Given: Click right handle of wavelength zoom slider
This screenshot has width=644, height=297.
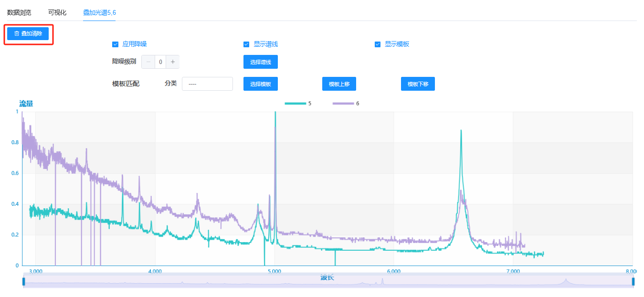Looking at the screenshot, I should pyautogui.click(x=633, y=282).
